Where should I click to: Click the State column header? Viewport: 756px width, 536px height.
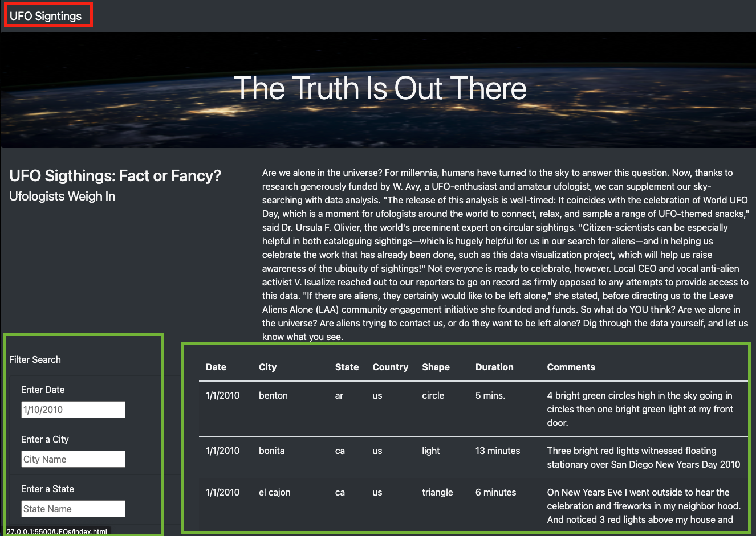[347, 367]
